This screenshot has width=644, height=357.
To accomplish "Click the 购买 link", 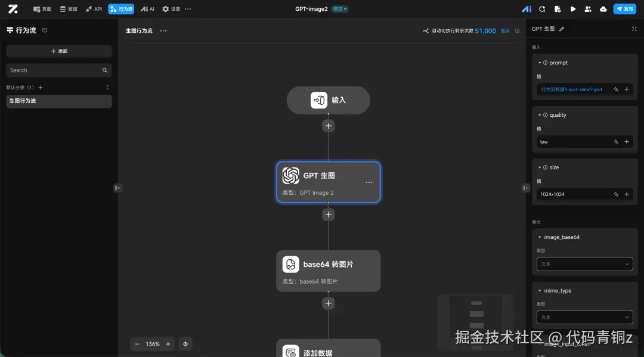I will pyautogui.click(x=505, y=31).
